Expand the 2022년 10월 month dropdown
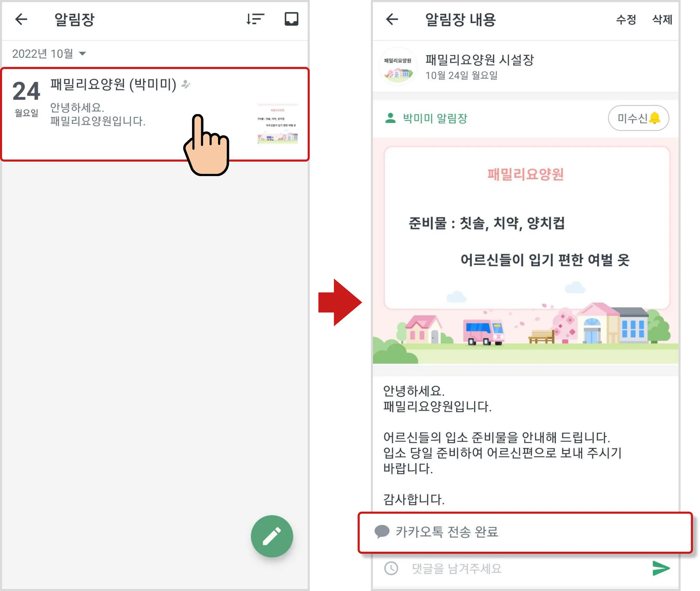This screenshot has width=700, height=591. coord(49,53)
